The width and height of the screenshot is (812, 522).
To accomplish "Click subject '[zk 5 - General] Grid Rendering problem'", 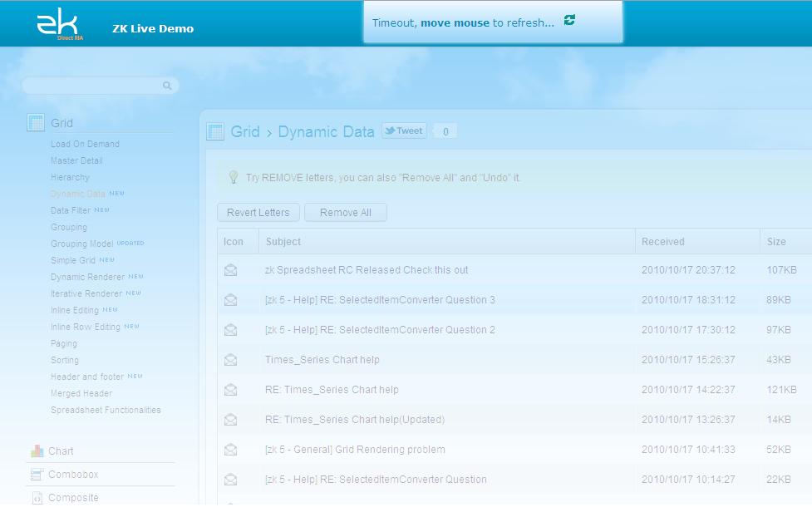I will pos(355,450).
